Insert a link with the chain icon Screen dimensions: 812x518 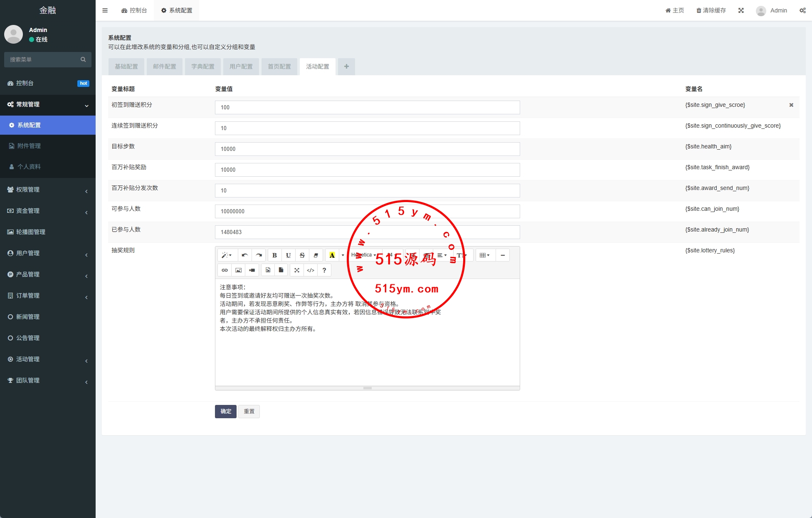tap(225, 270)
